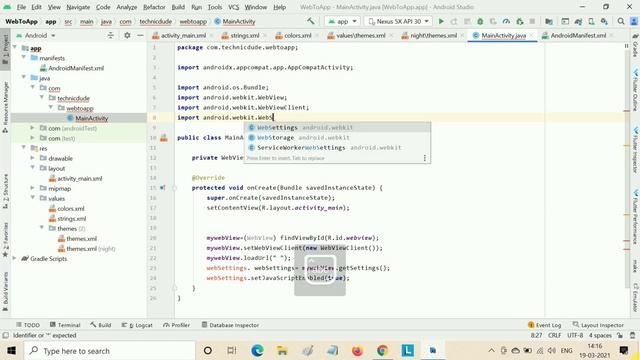Click the Windows search box
640x360 pixels.
[110, 351]
